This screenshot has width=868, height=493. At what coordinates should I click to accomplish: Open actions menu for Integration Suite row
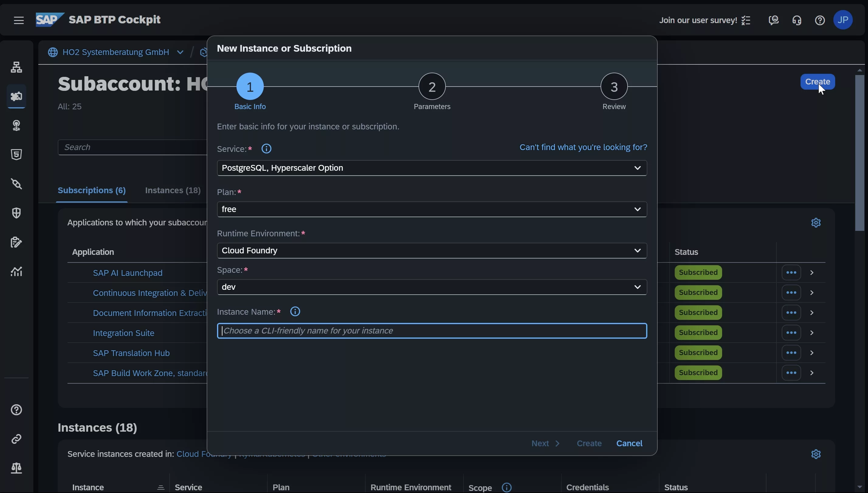click(x=791, y=333)
